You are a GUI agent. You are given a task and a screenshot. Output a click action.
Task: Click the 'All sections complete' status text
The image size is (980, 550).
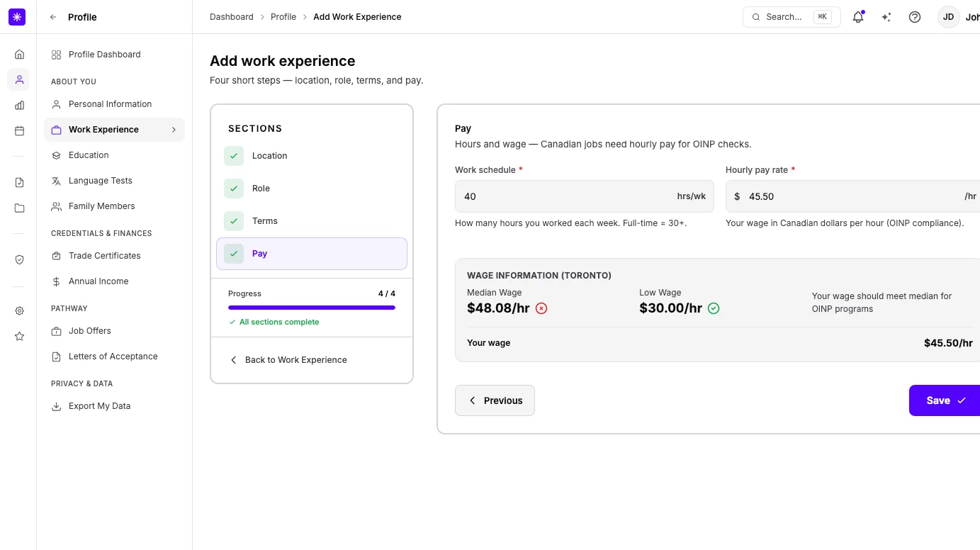(279, 322)
